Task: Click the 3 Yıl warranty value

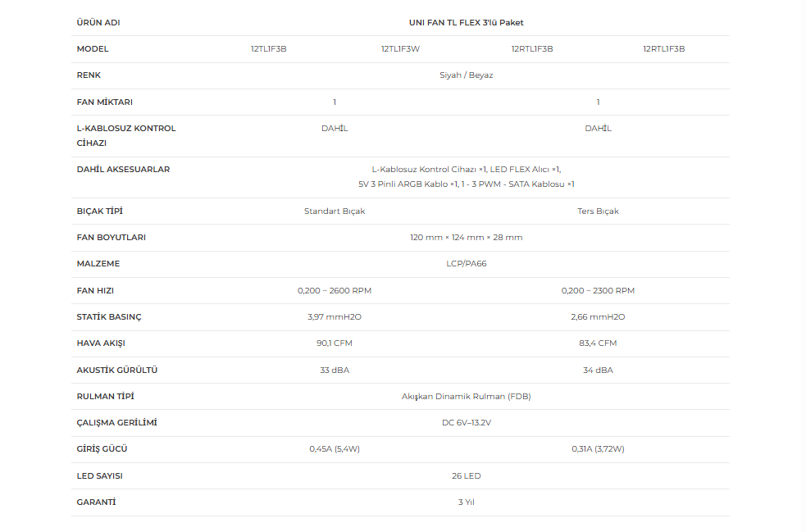Action: pyautogui.click(x=467, y=502)
